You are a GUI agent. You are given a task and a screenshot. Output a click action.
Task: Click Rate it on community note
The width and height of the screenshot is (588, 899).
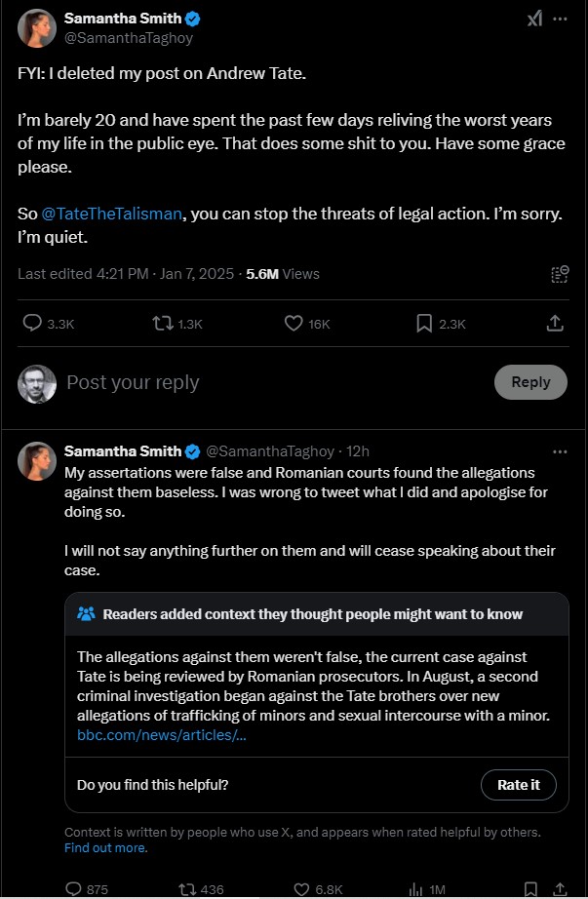tap(519, 784)
